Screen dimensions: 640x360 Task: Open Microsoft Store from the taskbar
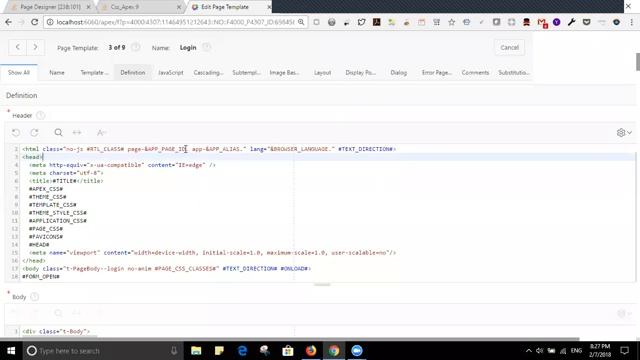[x=288, y=351]
